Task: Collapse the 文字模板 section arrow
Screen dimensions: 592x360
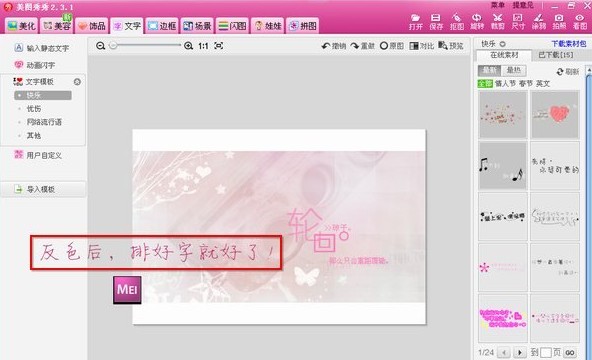Action: (x=77, y=82)
